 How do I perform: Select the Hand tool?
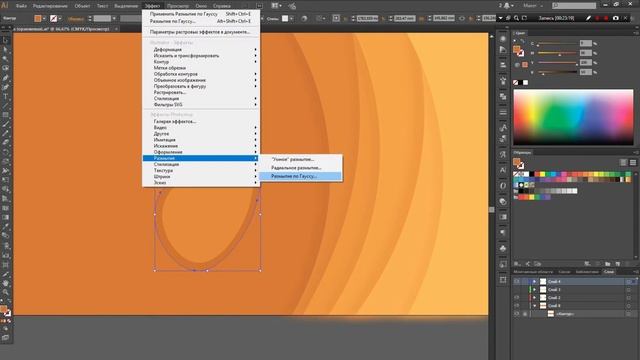coord(5,283)
